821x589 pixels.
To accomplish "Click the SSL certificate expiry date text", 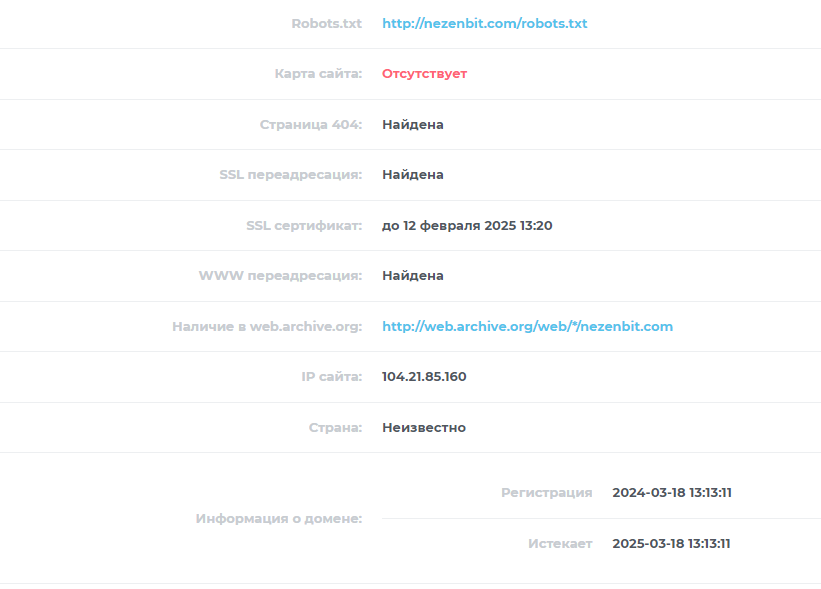I will 467,226.
